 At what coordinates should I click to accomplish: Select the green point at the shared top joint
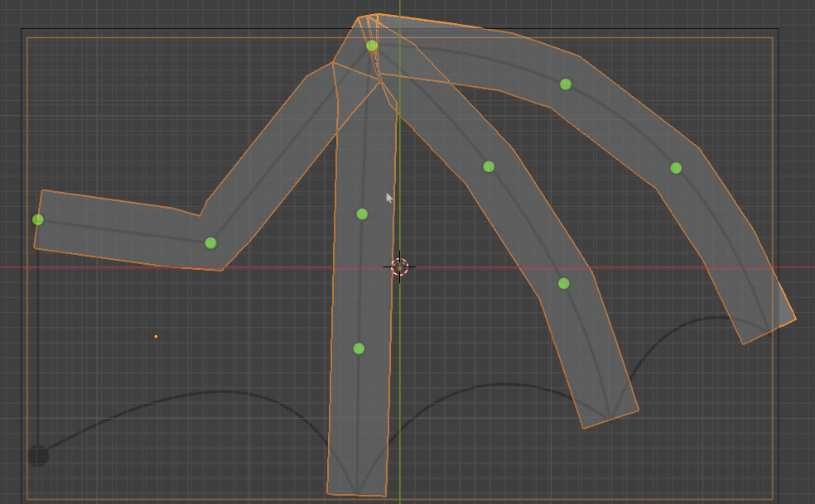(x=372, y=46)
